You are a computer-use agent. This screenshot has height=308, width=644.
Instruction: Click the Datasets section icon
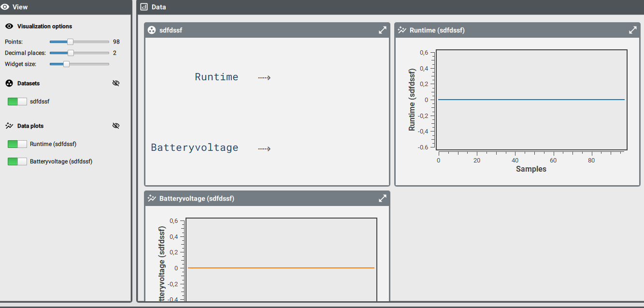click(x=9, y=83)
